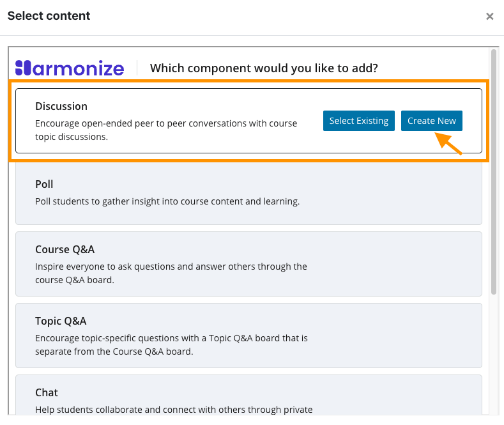Image resolution: width=504 pixels, height=425 pixels.
Task: Click the Poll description about gathering insight
Action: tap(167, 201)
